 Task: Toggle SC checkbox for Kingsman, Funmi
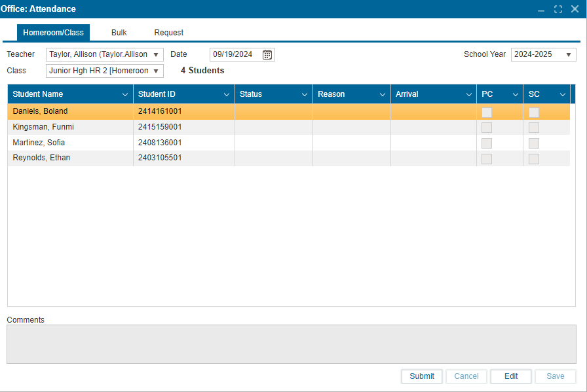click(x=534, y=128)
